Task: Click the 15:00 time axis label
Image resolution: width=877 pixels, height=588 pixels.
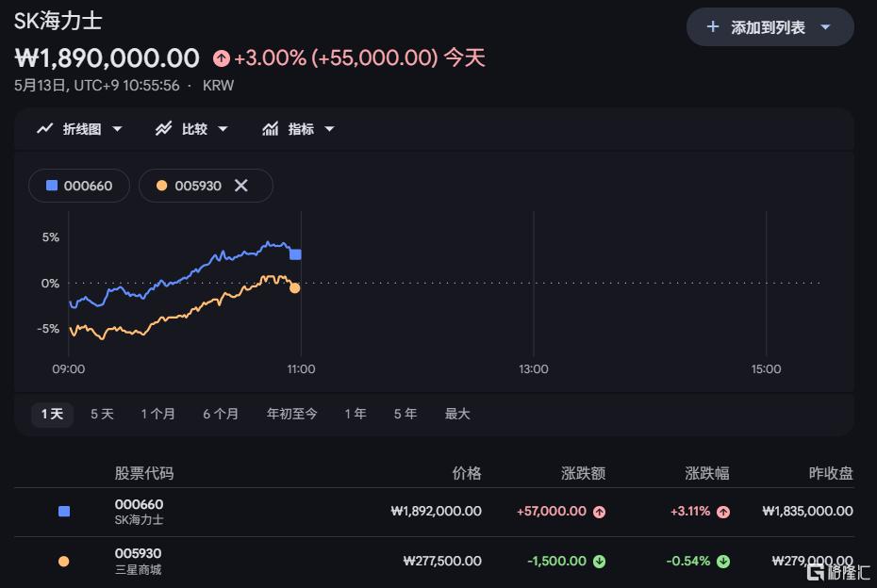Action: [x=767, y=368]
